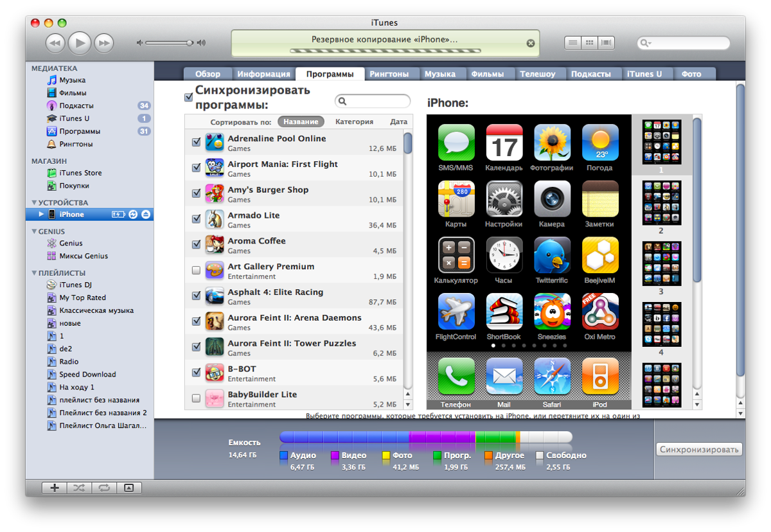Select the iPod dock icon
Screen dimensions: 771x532
pos(600,377)
